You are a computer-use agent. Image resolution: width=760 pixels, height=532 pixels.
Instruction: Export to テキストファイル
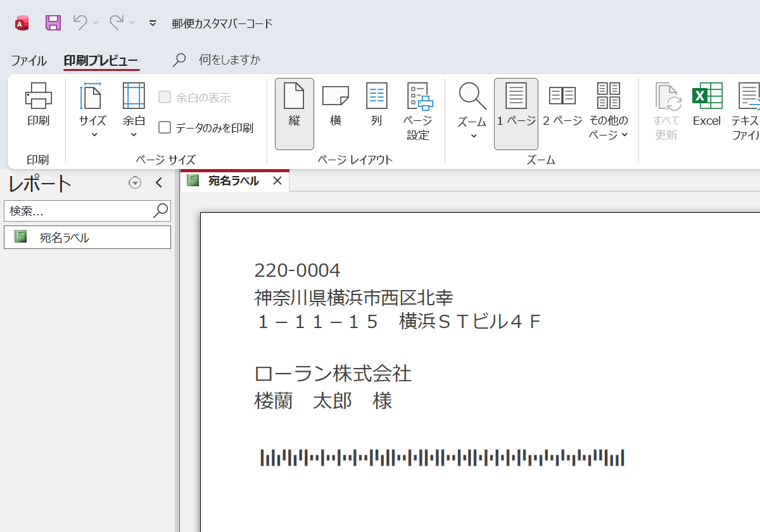[745, 111]
